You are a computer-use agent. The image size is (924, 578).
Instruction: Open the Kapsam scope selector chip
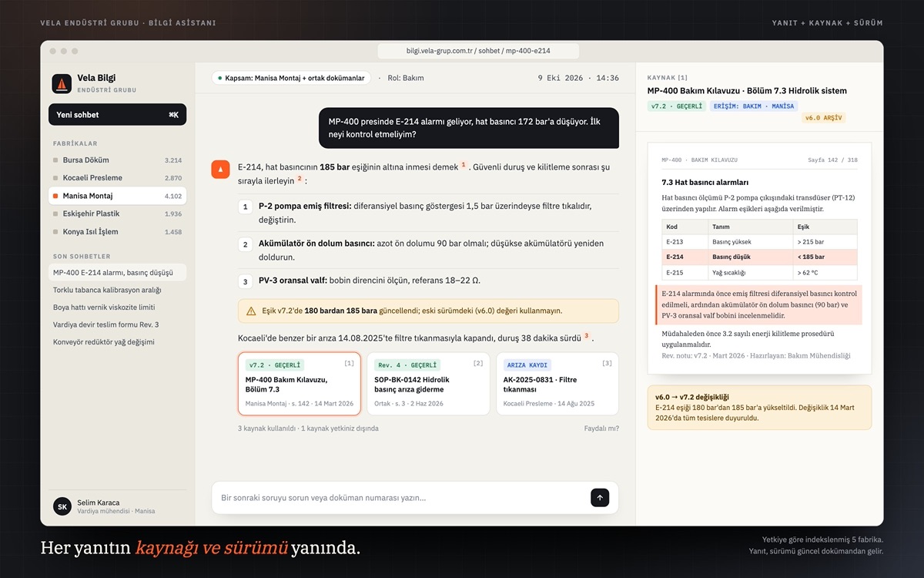tap(291, 78)
